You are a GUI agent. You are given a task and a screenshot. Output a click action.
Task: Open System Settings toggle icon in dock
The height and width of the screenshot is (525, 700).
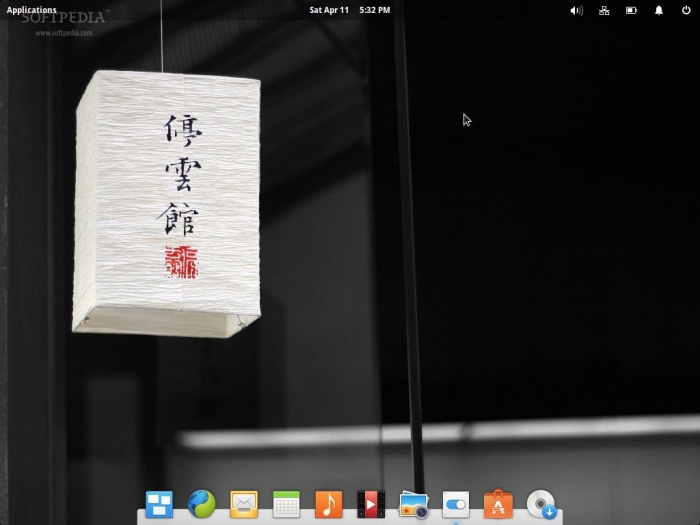point(455,504)
